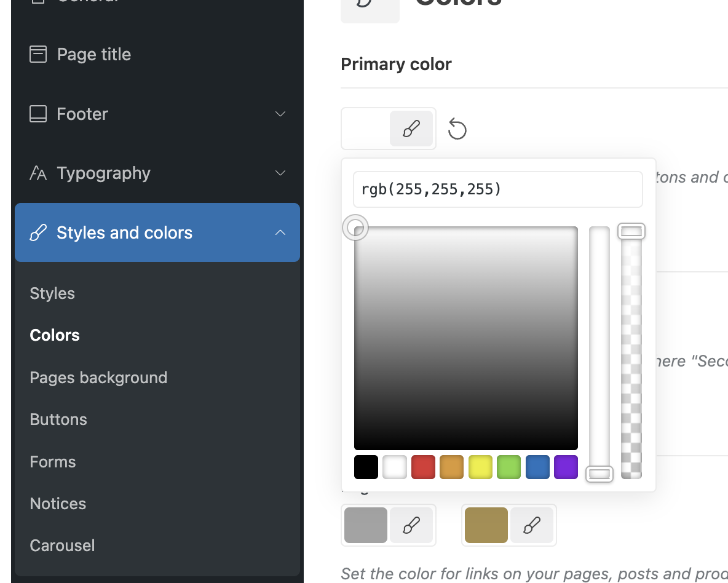The image size is (728, 583).
Task: Click brush icon beside tan hover color
Action: click(532, 525)
